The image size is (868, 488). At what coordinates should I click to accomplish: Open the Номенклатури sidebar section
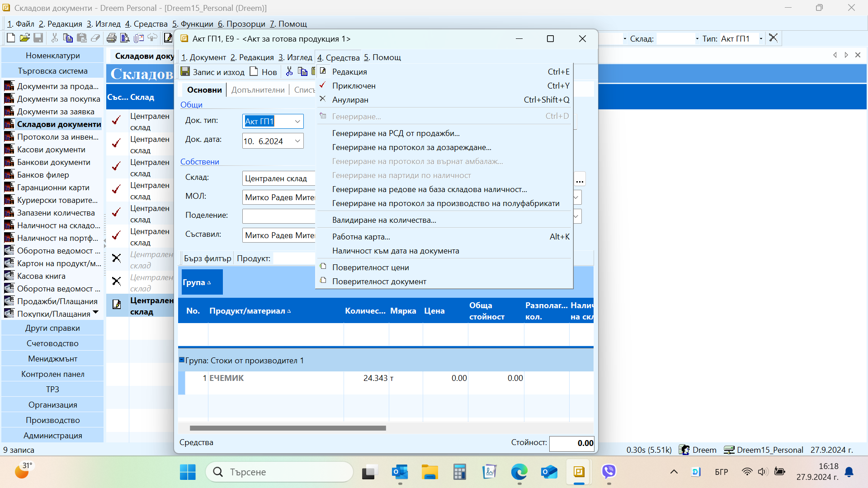pyautogui.click(x=52, y=55)
